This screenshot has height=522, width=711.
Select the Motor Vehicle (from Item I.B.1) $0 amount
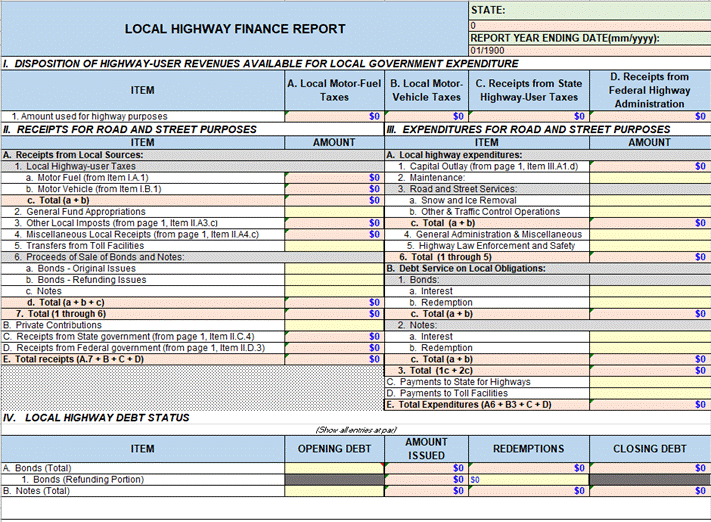pyautogui.click(x=334, y=189)
